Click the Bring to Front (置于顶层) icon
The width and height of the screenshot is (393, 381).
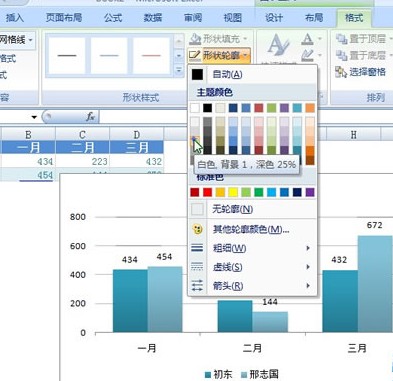point(341,39)
